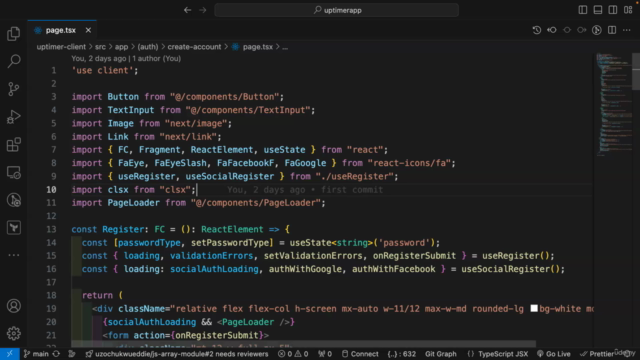Click the '1 author (You)' code lens

click(156, 58)
